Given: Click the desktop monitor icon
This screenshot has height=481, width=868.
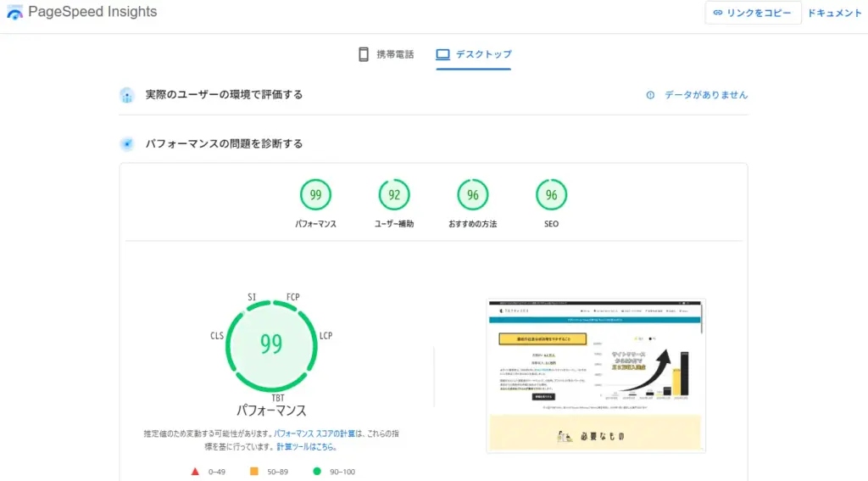Looking at the screenshot, I should pyautogui.click(x=442, y=54).
